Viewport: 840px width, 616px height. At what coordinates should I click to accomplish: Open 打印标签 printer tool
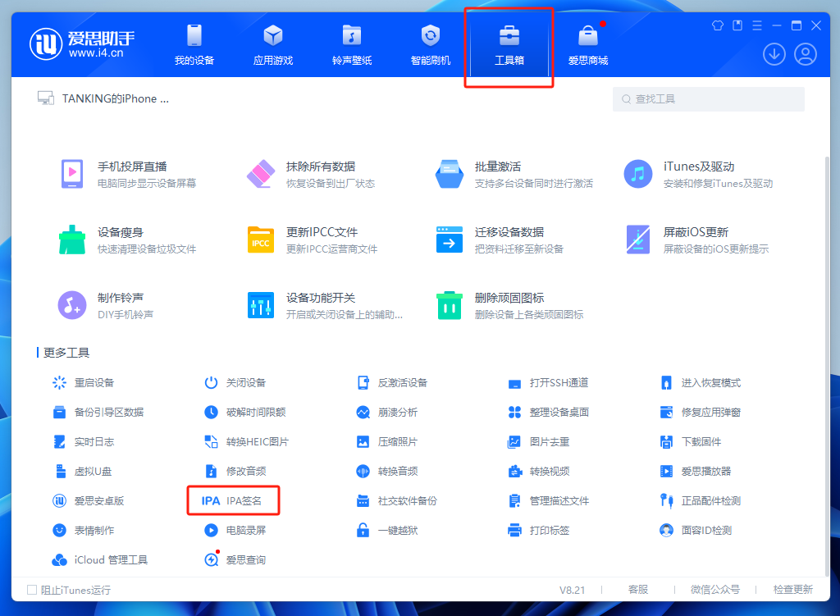pyautogui.click(x=538, y=530)
